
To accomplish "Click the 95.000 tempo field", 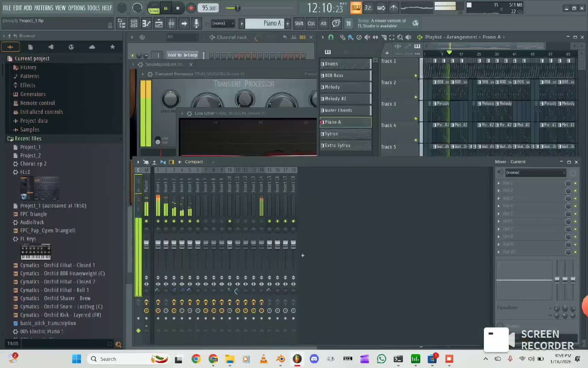I will coord(208,8).
